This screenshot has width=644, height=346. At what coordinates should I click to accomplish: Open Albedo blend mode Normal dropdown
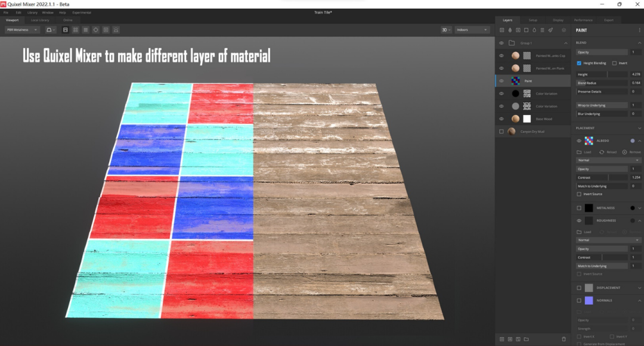tap(608, 160)
